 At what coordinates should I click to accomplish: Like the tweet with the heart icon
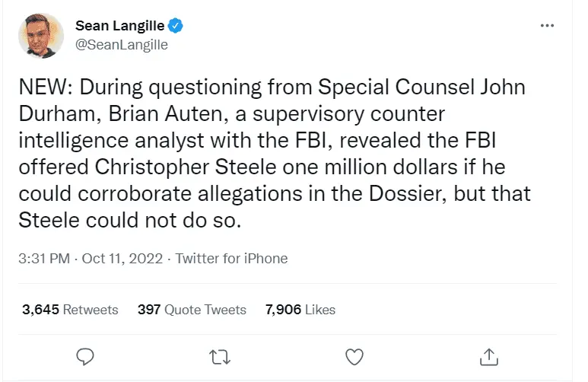354,356
